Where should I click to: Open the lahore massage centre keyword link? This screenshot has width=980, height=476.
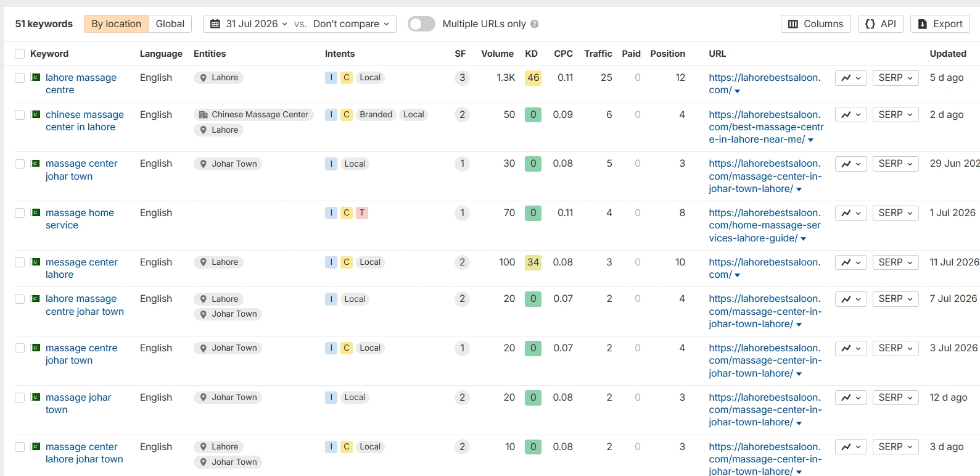[x=81, y=84]
